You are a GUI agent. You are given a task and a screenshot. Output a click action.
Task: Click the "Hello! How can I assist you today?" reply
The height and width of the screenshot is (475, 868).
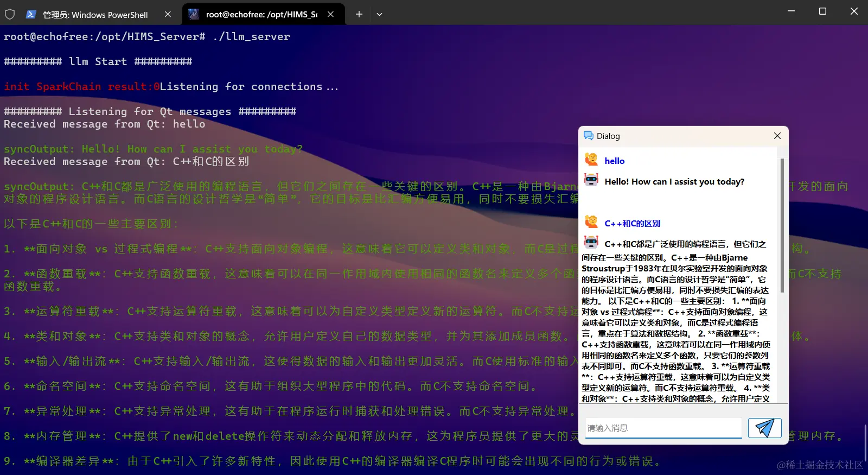tap(674, 181)
